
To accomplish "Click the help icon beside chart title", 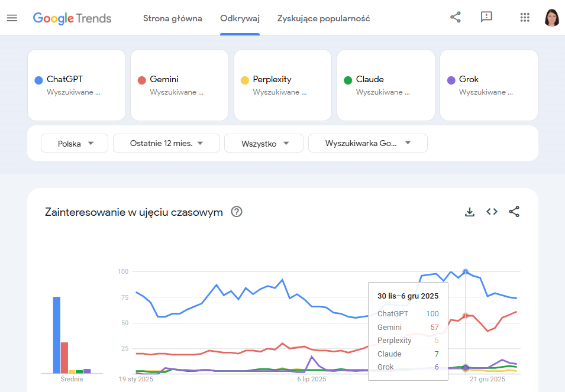I will coord(237,212).
